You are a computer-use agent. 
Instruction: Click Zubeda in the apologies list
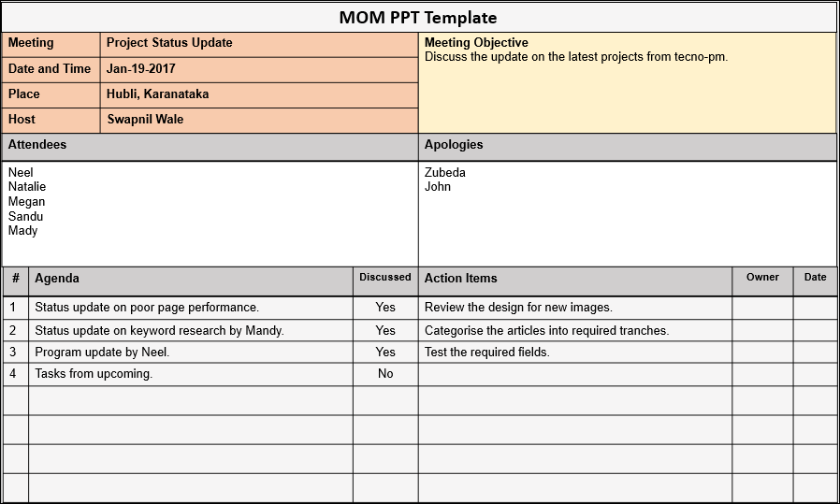coord(444,173)
